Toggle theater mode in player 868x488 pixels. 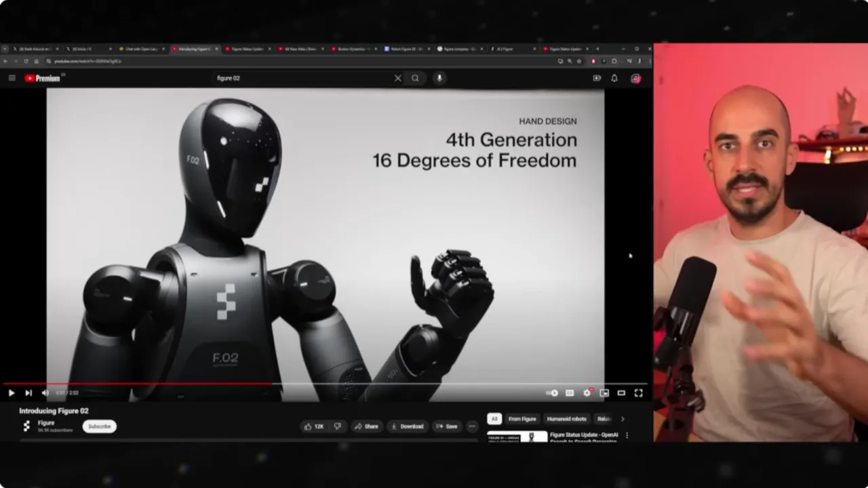coord(621,392)
